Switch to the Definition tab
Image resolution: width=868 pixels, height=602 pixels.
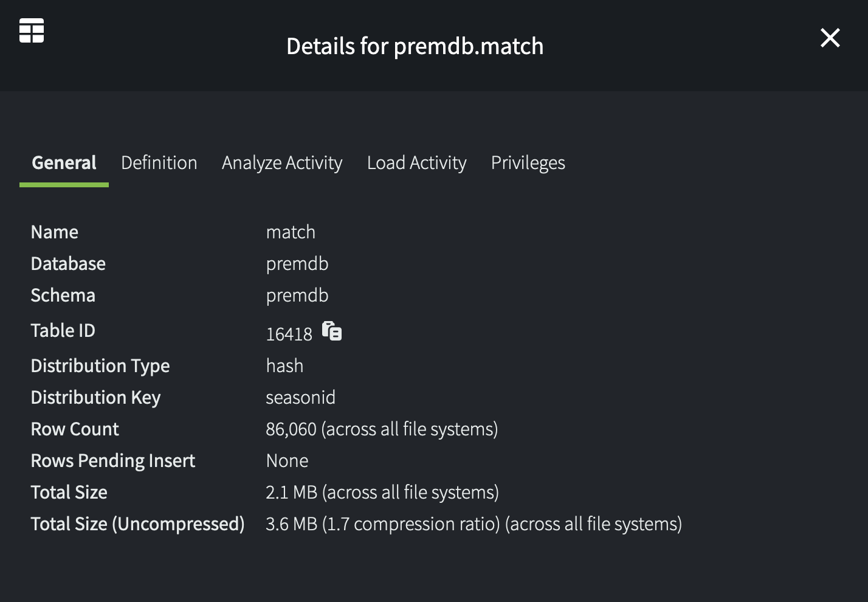pos(159,163)
